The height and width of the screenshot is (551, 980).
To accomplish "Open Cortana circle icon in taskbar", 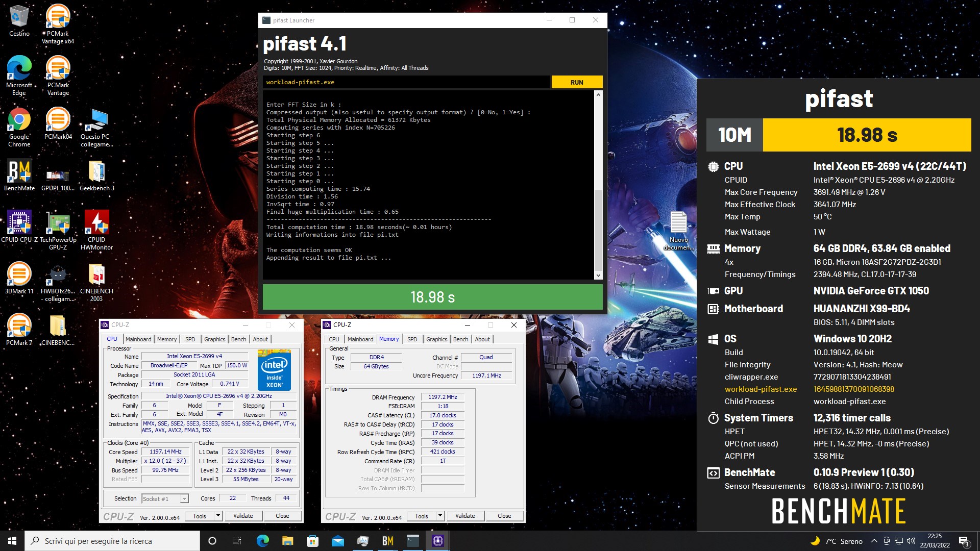I will tap(212, 541).
